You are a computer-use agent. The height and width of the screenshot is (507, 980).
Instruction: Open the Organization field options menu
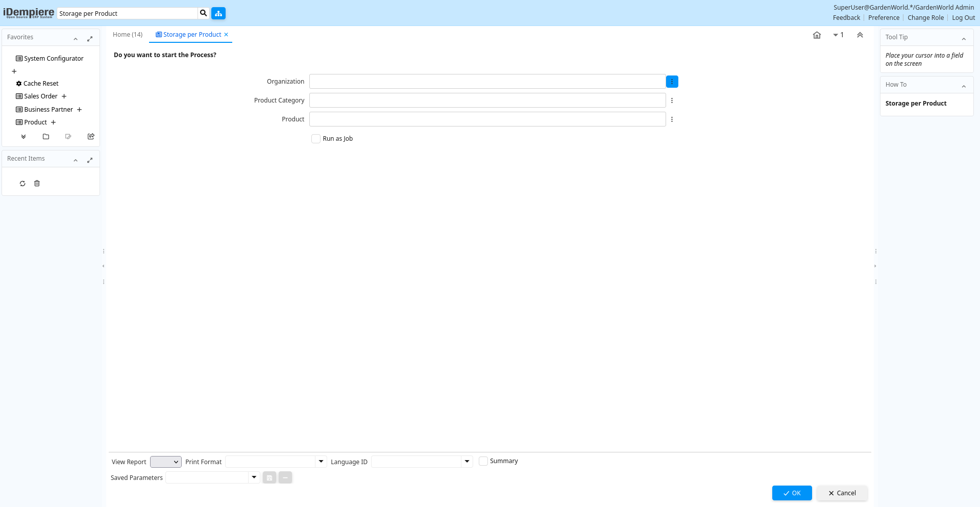coord(672,82)
